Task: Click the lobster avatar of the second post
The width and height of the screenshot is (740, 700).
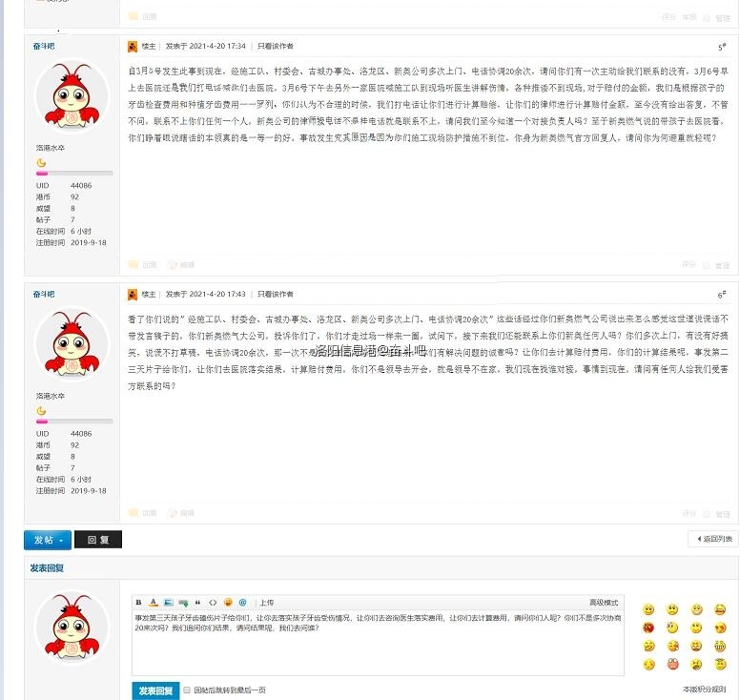Action: (72, 344)
